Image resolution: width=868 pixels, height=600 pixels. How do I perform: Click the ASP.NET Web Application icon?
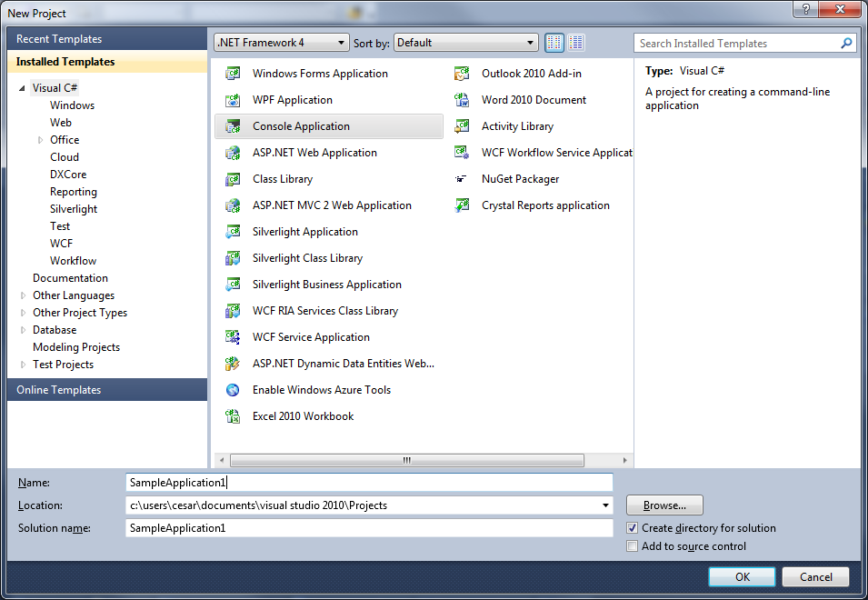click(x=233, y=153)
